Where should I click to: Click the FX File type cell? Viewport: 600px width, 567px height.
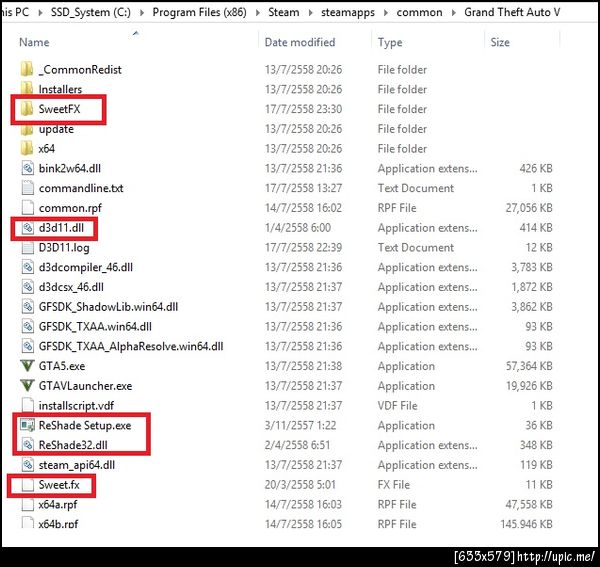coord(394,485)
